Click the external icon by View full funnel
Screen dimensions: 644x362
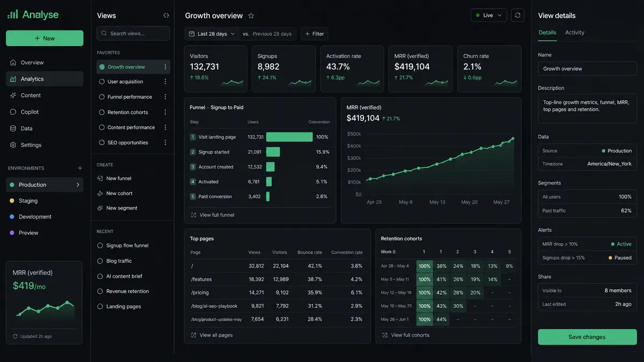pos(194,215)
